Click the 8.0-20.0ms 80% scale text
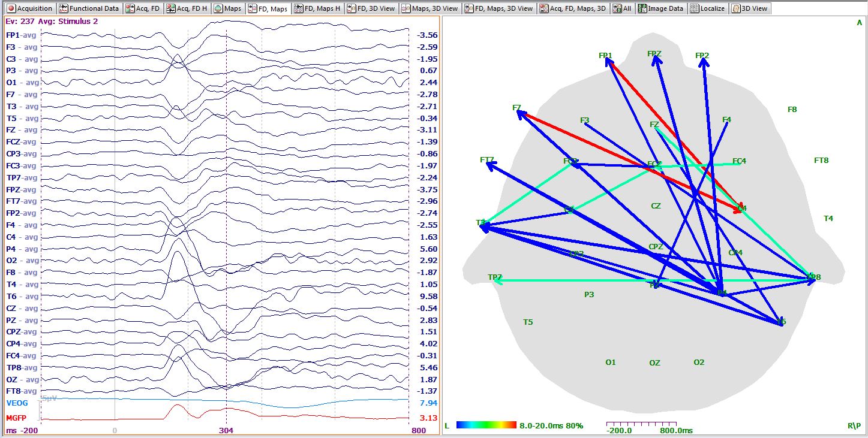This screenshot has height=438, width=868. click(551, 425)
